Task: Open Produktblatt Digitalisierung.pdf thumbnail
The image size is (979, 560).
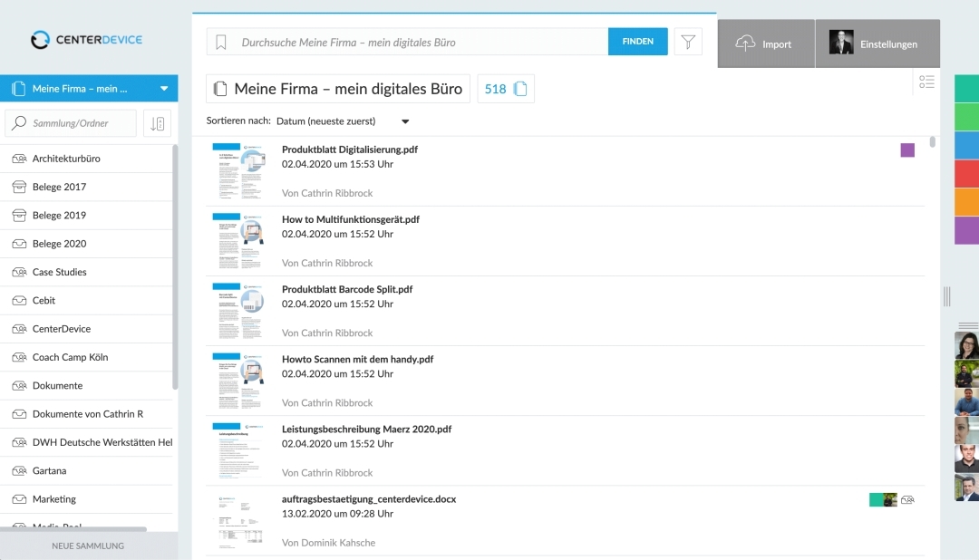Action: coord(239,171)
